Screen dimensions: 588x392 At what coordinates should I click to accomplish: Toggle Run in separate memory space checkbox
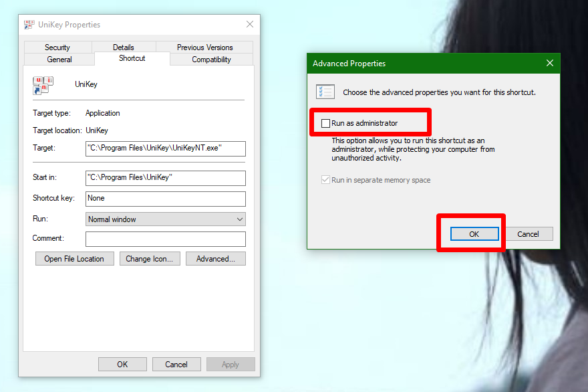325,180
